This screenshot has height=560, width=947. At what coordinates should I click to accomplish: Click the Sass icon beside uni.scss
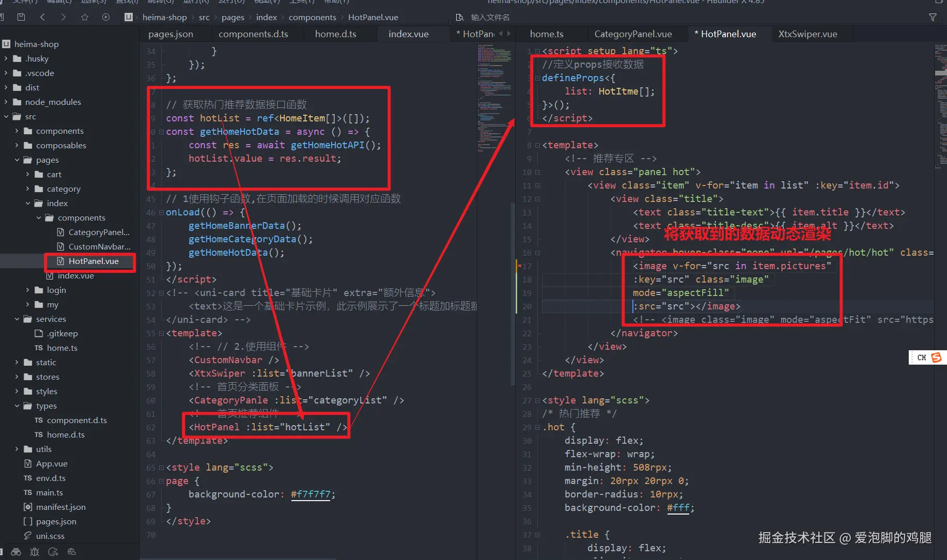tap(28, 536)
